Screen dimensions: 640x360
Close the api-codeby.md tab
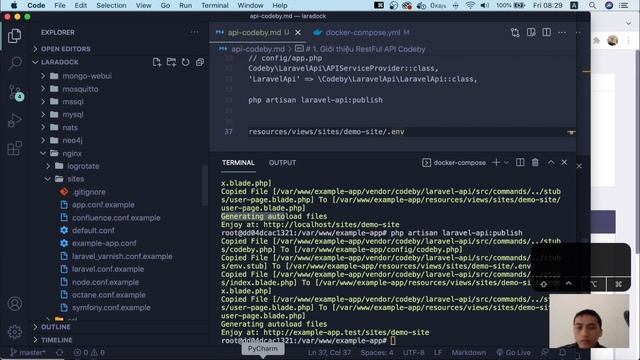298,33
